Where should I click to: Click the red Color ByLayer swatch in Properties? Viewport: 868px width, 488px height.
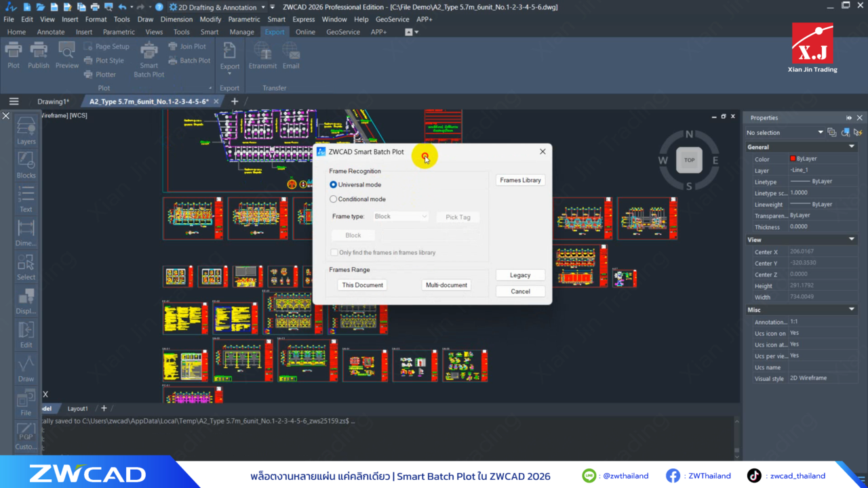pyautogui.click(x=793, y=159)
